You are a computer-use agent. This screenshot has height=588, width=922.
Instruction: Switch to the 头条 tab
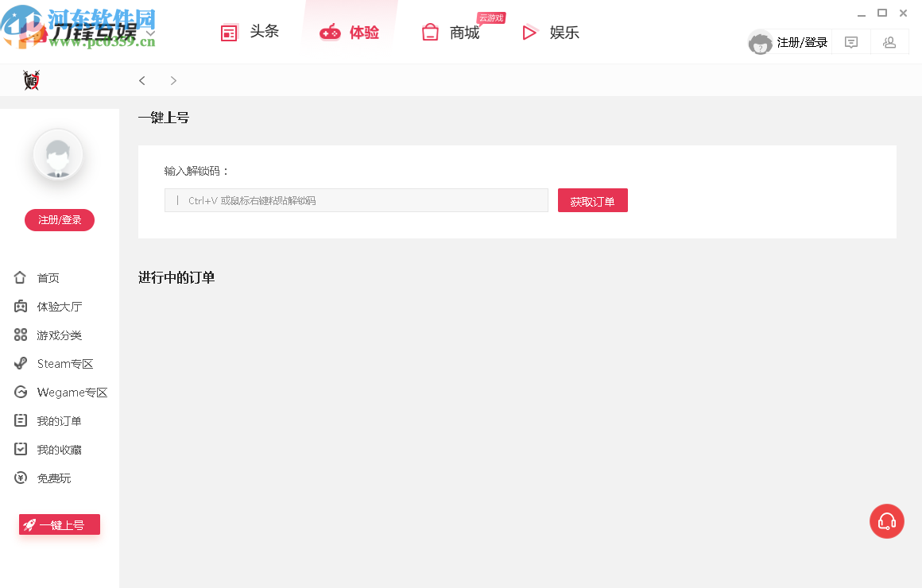click(250, 32)
